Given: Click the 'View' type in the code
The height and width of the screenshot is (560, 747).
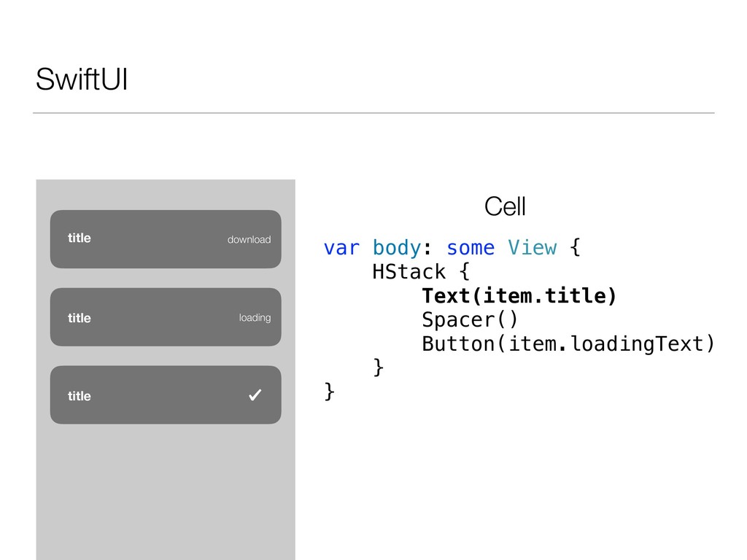Looking at the screenshot, I should (532, 248).
